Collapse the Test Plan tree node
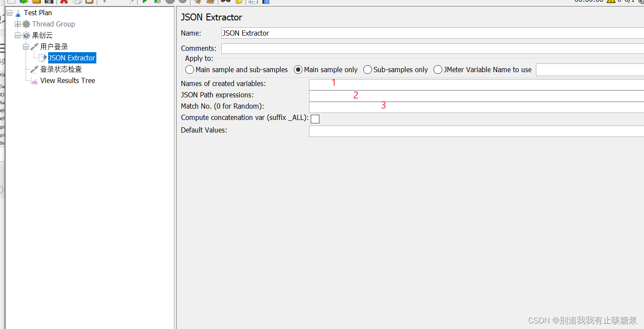Screen dimensions: 644x329 point(10,13)
